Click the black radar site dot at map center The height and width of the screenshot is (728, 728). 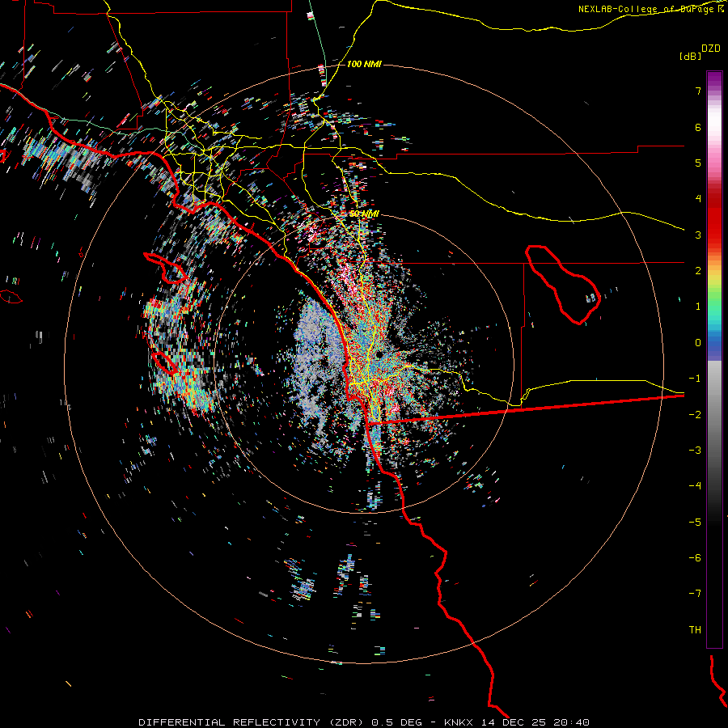point(380,355)
